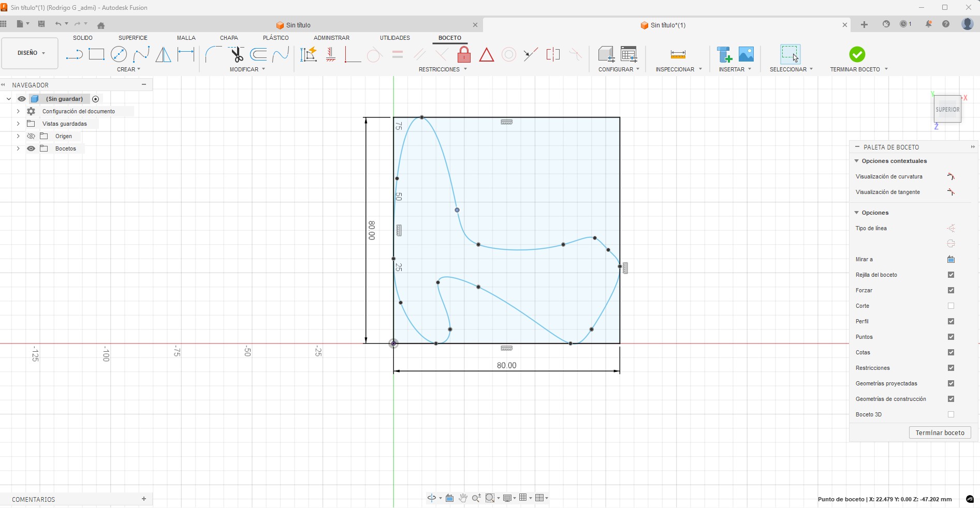Screen dimensions: 980x508
Task: Select the Line sketch tool
Action: pyautogui.click(x=75, y=54)
